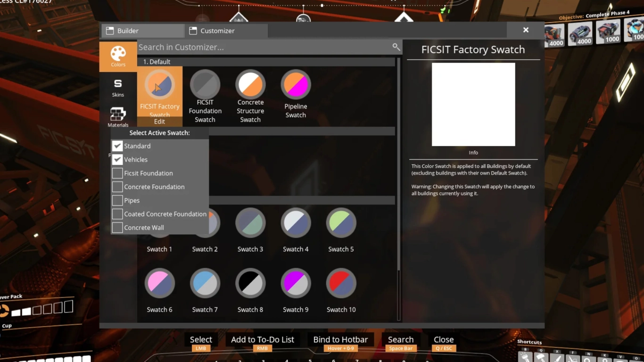Screen dimensions: 644x362
Task: Check the Concrete Wall option
Action: point(117,227)
